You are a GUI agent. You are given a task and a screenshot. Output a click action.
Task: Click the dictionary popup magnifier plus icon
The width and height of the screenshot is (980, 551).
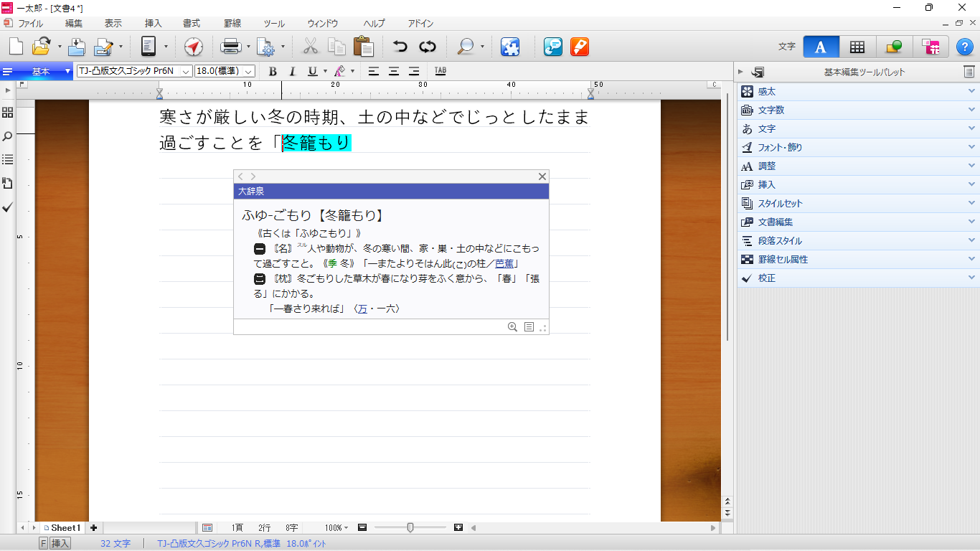pyautogui.click(x=512, y=327)
